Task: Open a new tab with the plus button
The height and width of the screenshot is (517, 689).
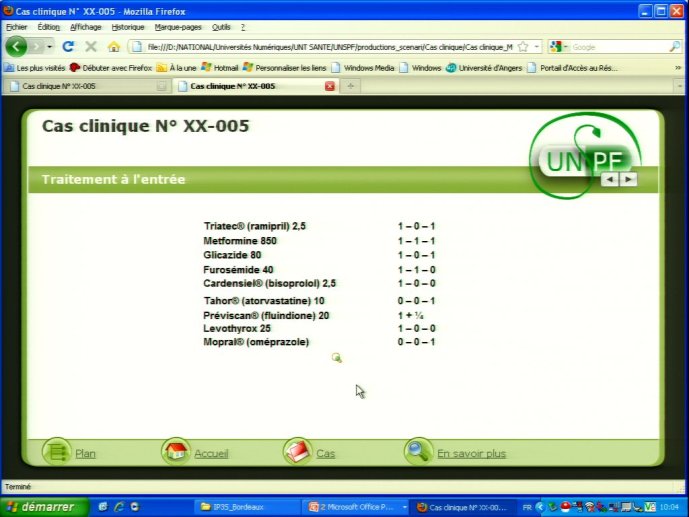Action: tap(351, 87)
